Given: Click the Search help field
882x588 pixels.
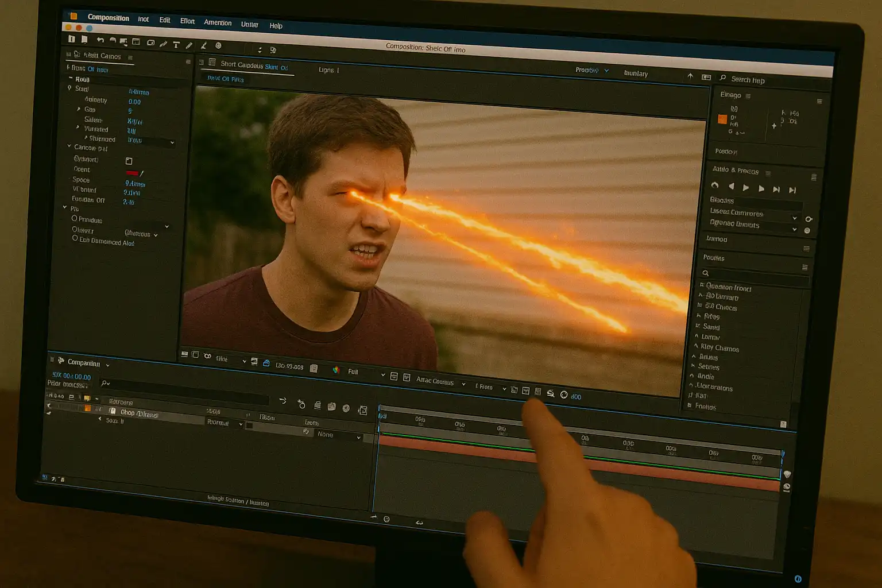Looking at the screenshot, I should click(748, 80).
